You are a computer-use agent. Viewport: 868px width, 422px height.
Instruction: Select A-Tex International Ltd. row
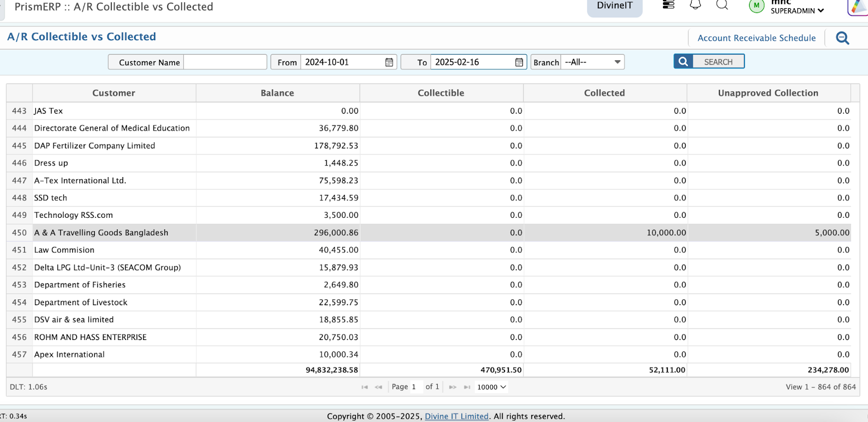[429, 180]
